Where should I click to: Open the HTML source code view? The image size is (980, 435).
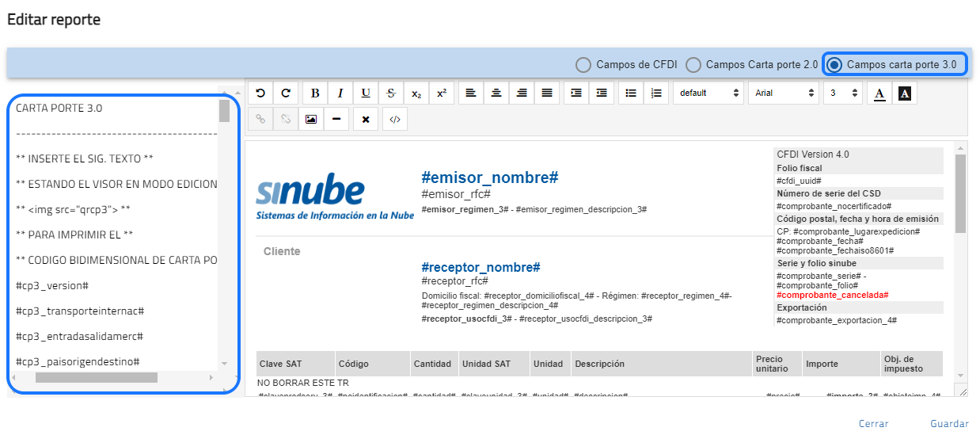(395, 119)
